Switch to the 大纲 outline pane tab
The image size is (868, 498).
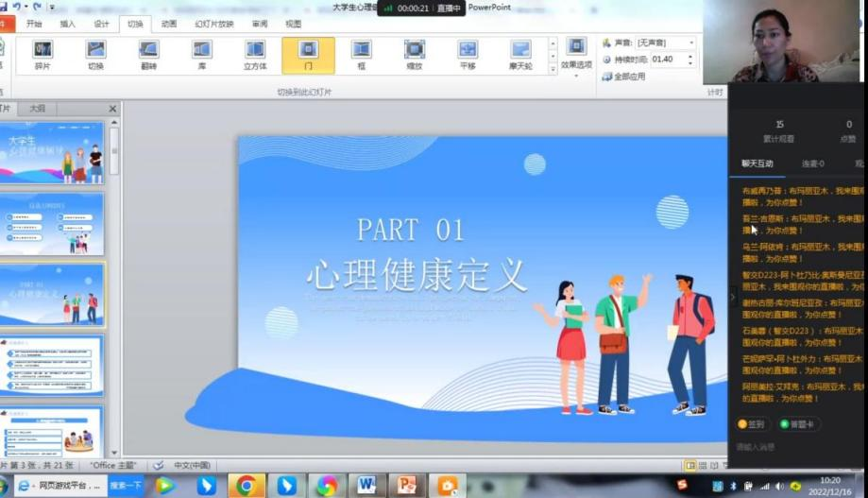pos(37,109)
